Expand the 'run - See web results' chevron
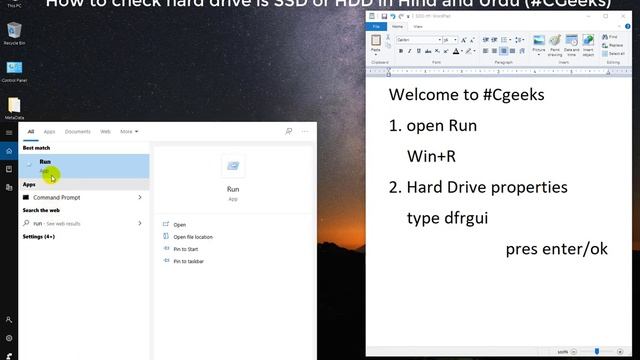Image resolution: width=640 pixels, height=360 pixels. click(140, 223)
